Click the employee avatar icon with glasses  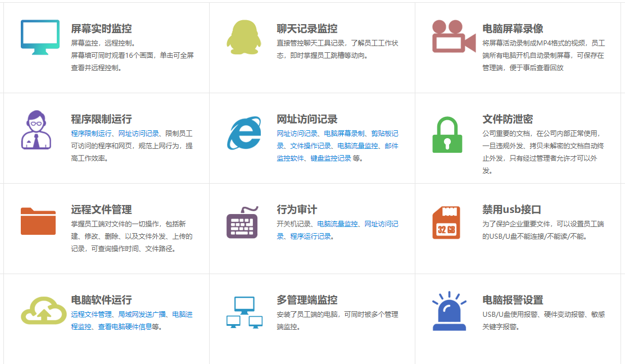click(x=35, y=130)
